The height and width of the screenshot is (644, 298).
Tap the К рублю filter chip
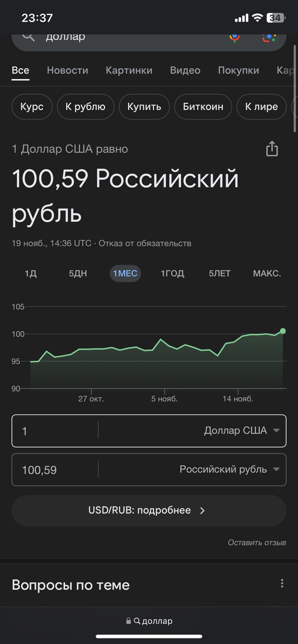point(85,107)
